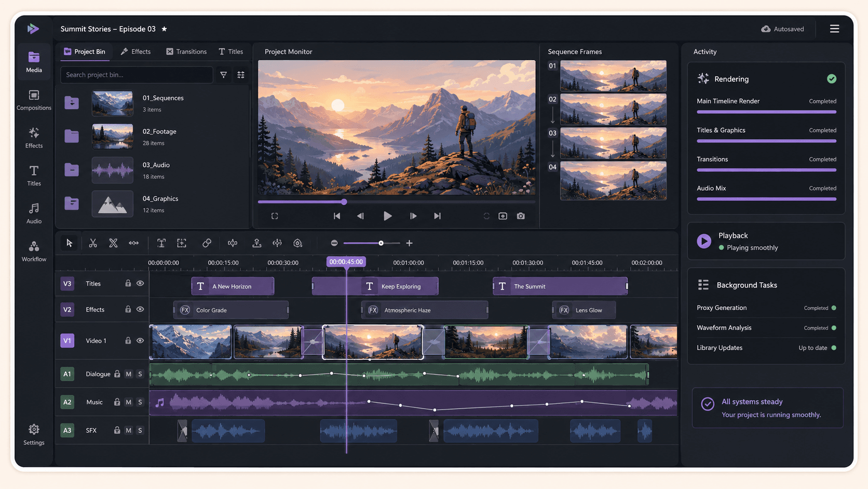
Task: Click the camera snapshot icon
Action: (x=521, y=216)
